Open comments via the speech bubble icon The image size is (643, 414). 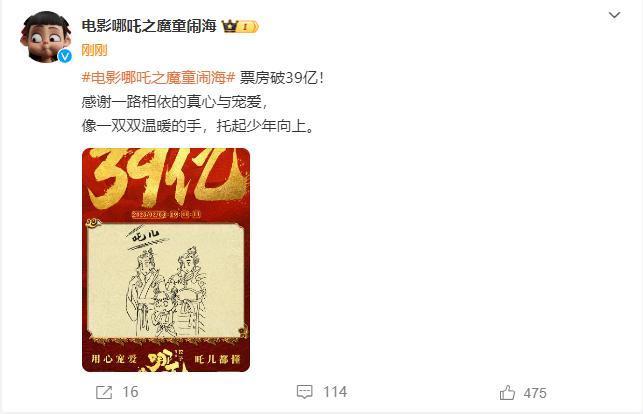[304, 392]
